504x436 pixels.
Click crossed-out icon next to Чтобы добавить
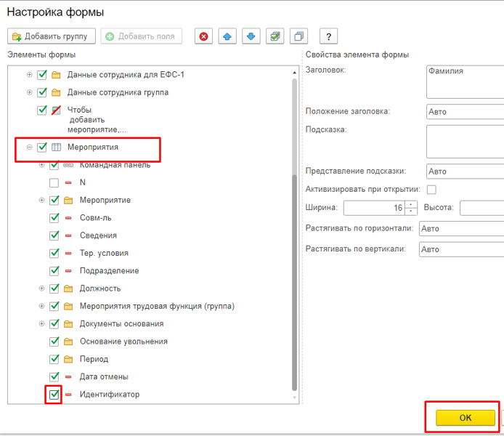coord(56,110)
